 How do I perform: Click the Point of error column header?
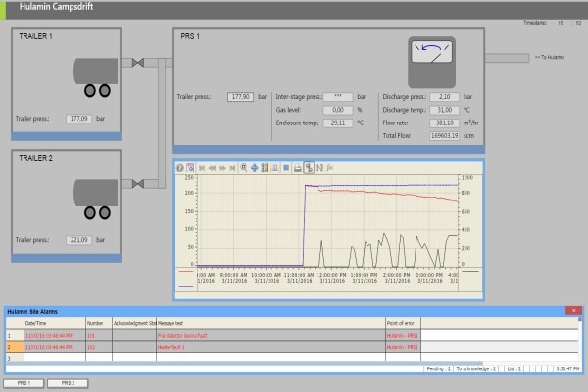click(x=403, y=323)
